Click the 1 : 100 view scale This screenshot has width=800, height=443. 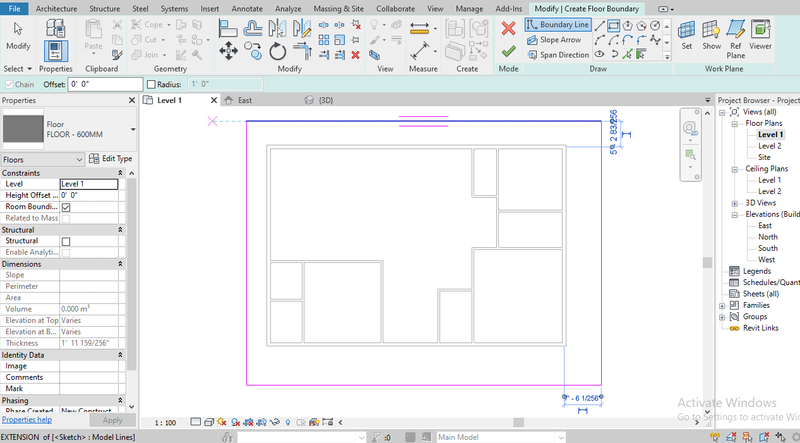click(x=165, y=423)
